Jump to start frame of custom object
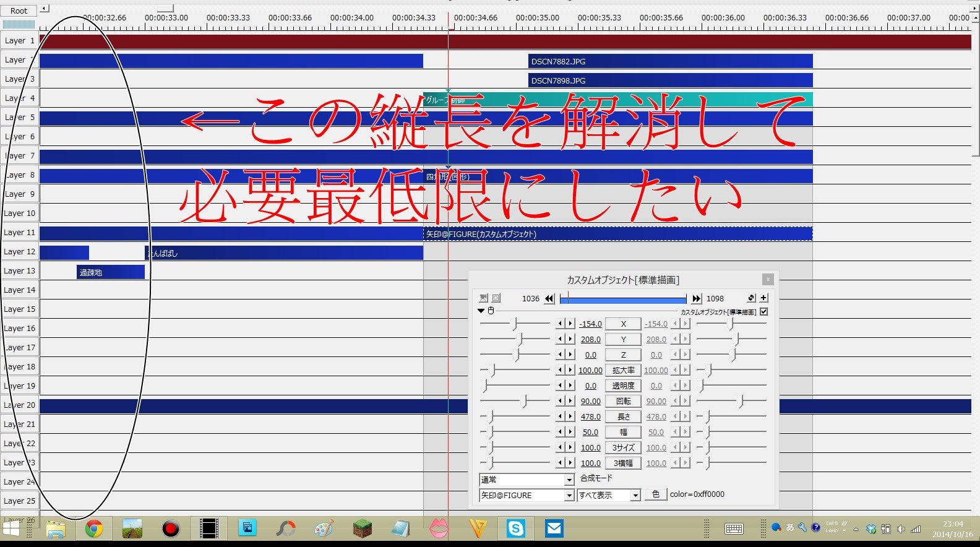The image size is (980, 547). pyautogui.click(x=549, y=298)
